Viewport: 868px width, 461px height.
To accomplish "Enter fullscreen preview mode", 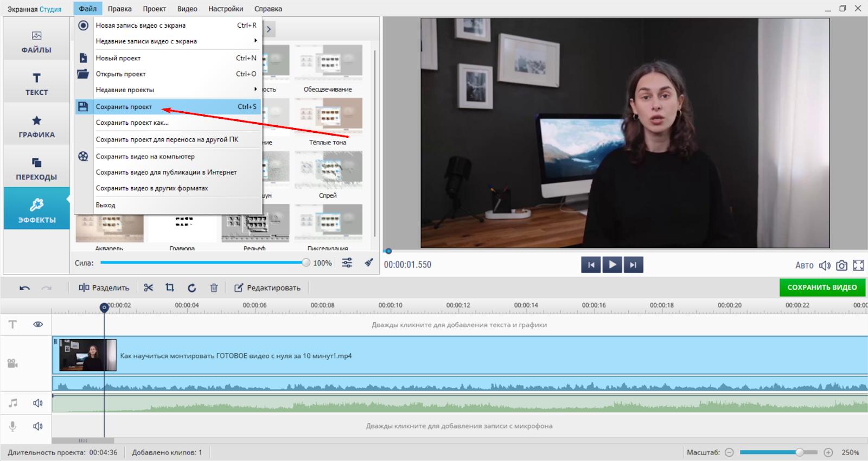I will tap(859, 265).
